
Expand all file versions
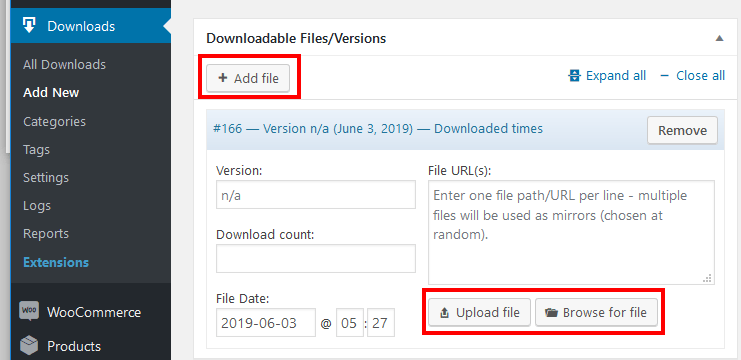607,76
